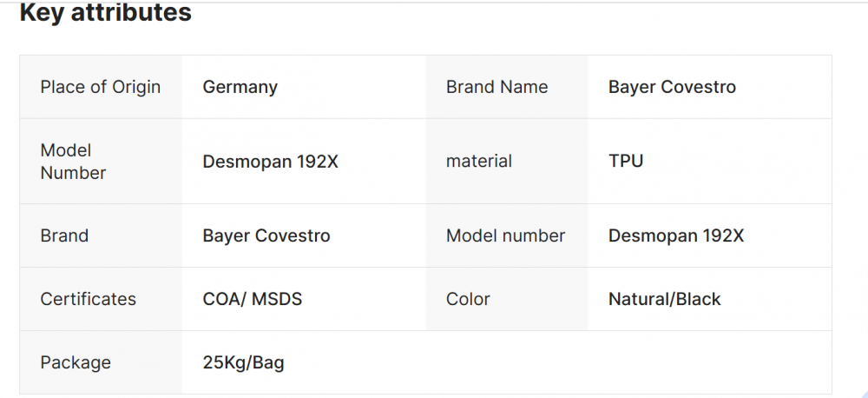The height and width of the screenshot is (398, 868).
Task: Click the capitalized Model Number label
Action: point(73,162)
